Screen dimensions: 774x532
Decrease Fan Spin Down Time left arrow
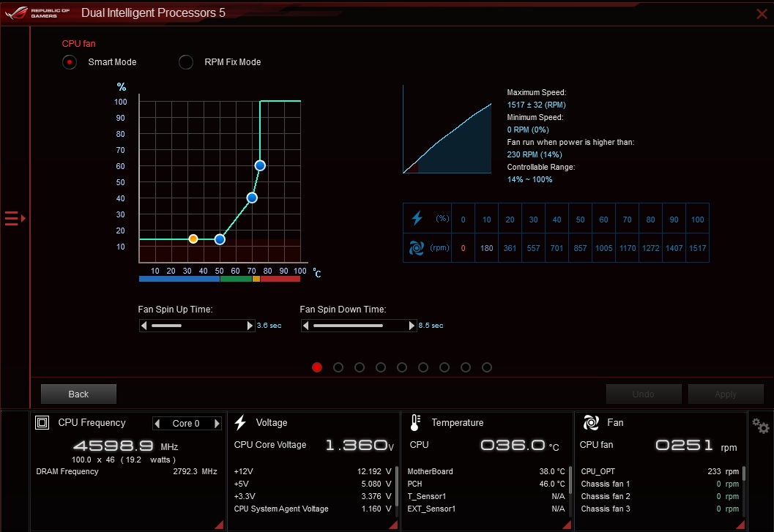click(305, 326)
